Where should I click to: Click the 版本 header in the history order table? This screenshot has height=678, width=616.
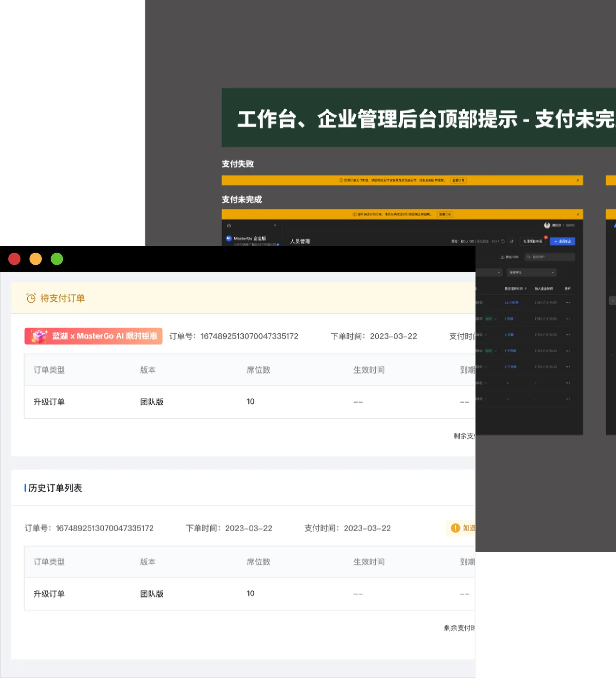coord(148,562)
